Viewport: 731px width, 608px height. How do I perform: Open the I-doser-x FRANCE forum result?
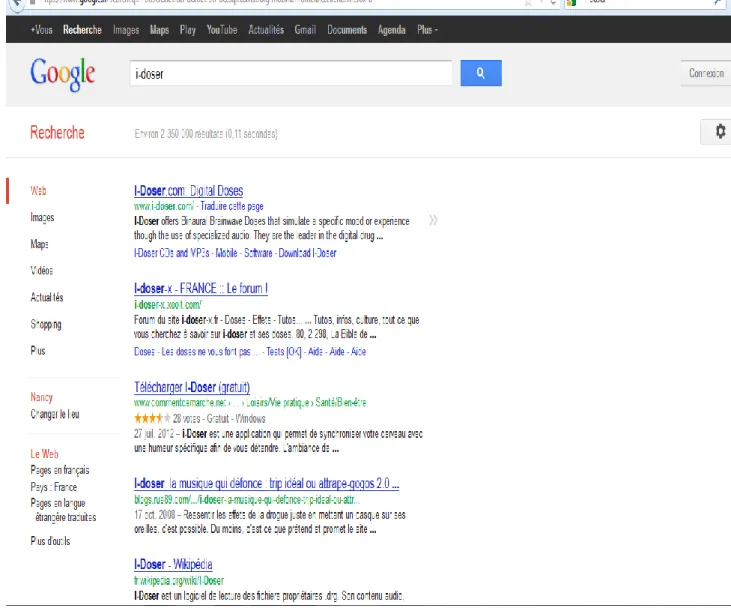pos(200,289)
